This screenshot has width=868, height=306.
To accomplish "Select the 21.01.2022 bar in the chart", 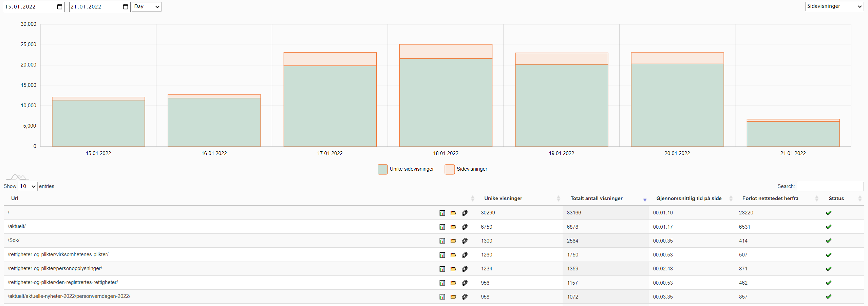I will 793,133.
